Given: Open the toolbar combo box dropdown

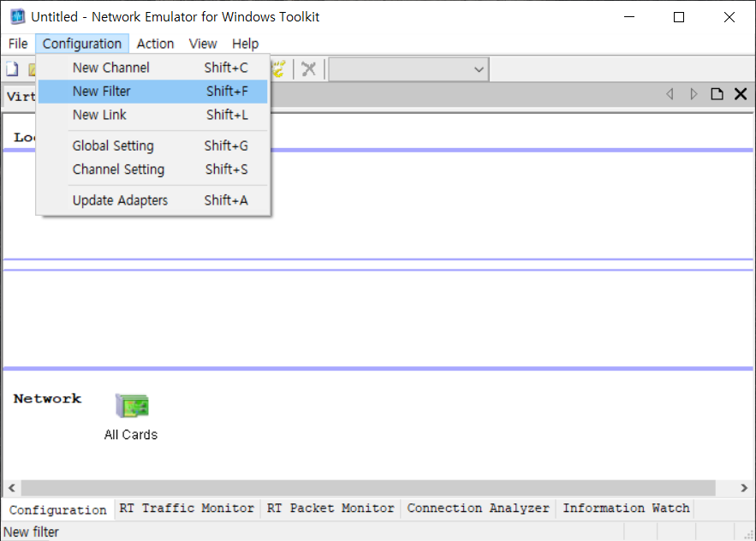Looking at the screenshot, I should coord(479,69).
